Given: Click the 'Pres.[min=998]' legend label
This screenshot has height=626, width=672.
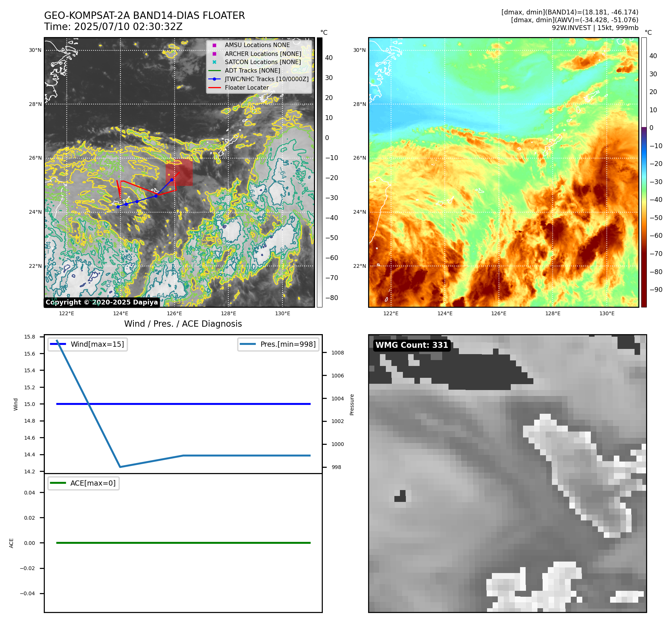Looking at the screenshot, I should [288, 344].
